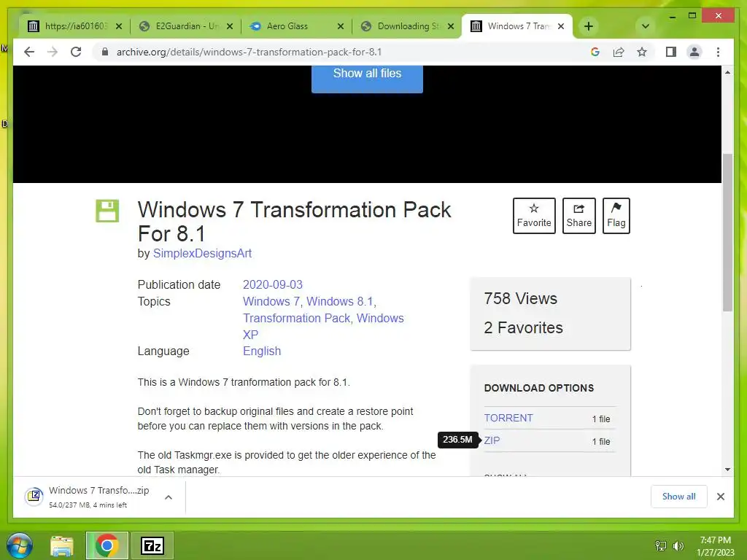Bookmark this tab with the star icon
The height and width of the screenshot is (560, 747).
pos(642,52)
